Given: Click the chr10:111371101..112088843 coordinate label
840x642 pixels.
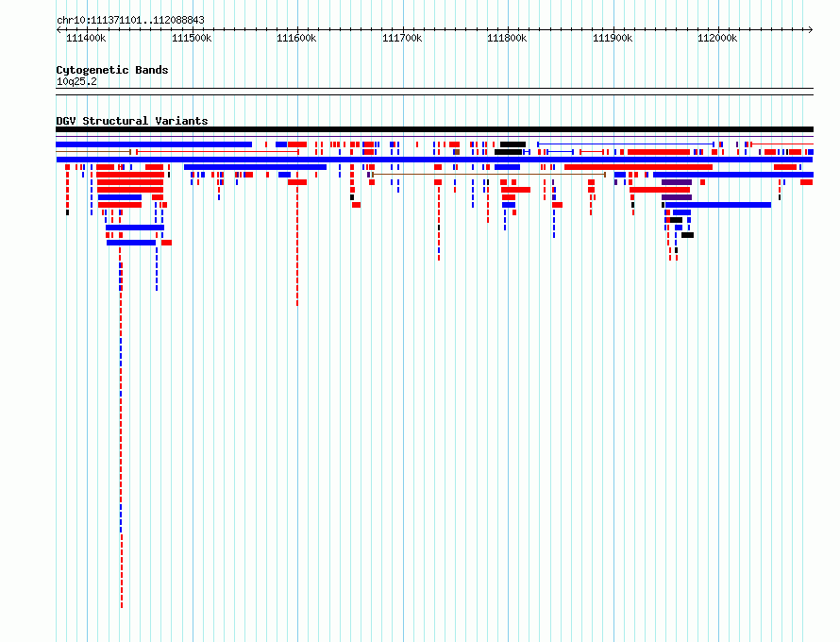Looking at the screenshot, I should (130, 21).
